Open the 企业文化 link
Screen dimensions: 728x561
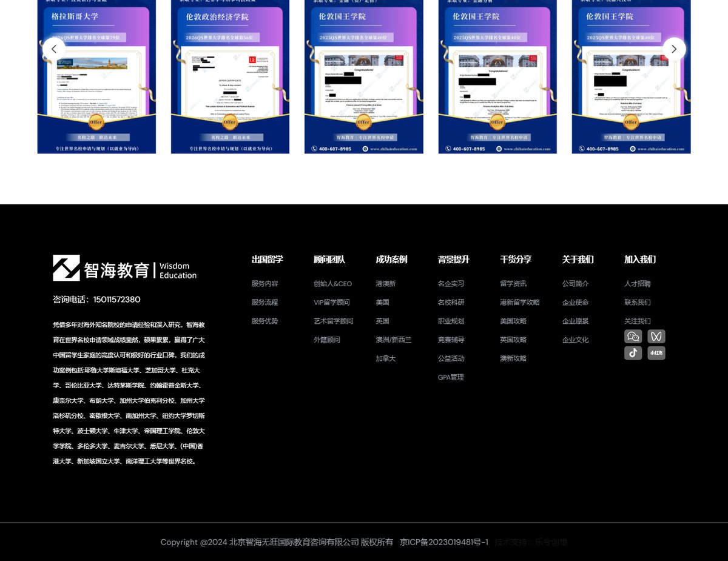tap(576, 340)
